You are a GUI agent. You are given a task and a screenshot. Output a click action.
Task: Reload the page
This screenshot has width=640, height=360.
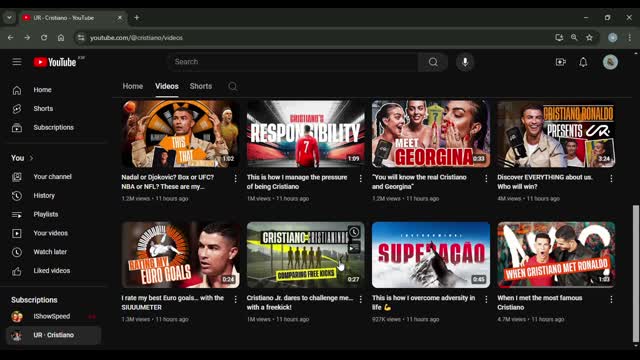[x=44, y=38]
